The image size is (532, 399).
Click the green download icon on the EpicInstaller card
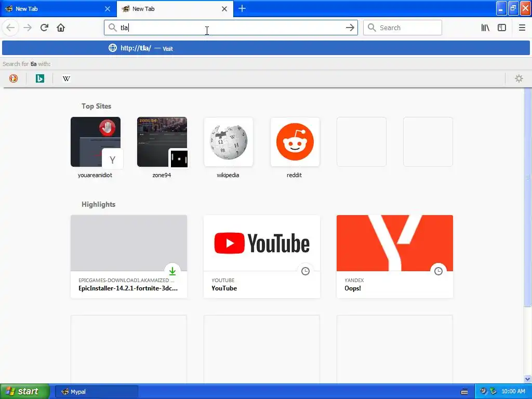[172, 271]
